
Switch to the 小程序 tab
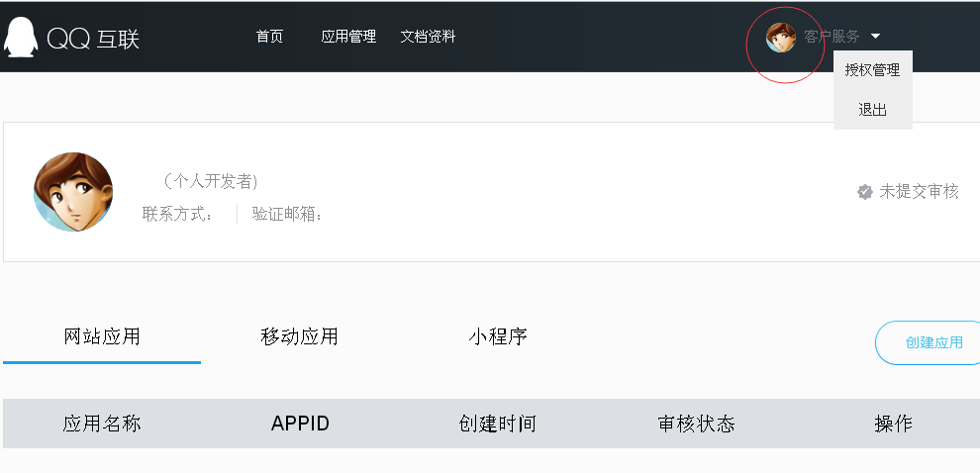498,336
